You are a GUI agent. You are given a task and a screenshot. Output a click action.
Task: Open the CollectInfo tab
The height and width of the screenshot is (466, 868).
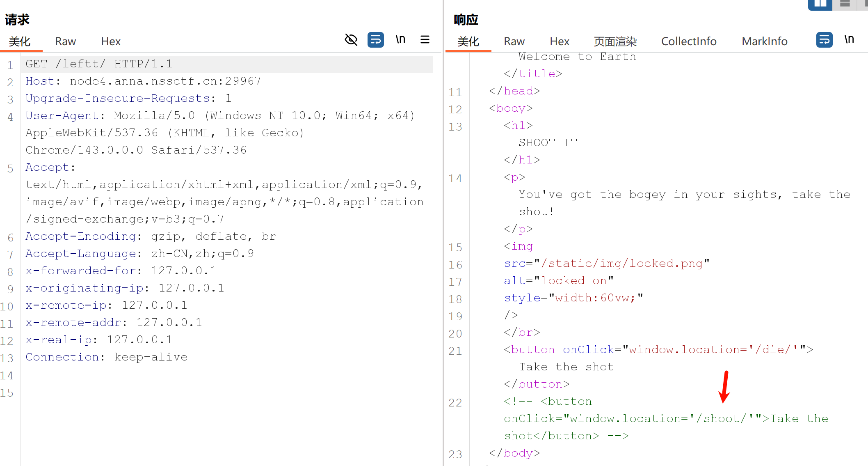689,41
